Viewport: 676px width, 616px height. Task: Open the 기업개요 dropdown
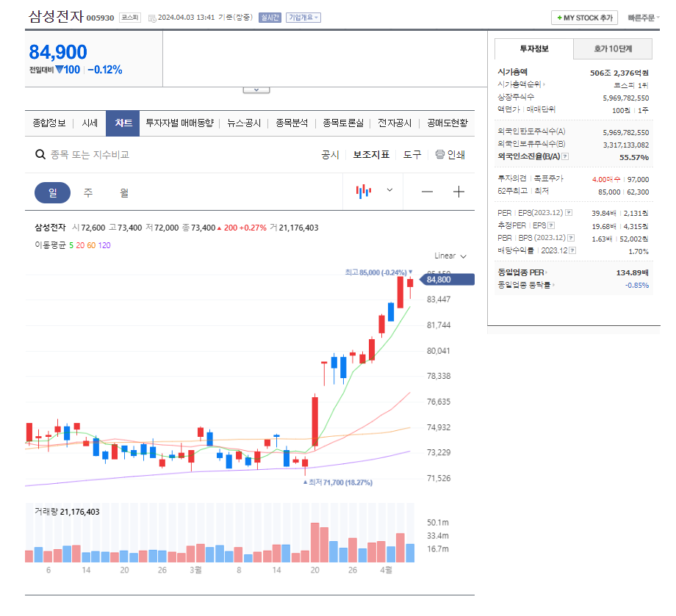[x=303, y=18]
